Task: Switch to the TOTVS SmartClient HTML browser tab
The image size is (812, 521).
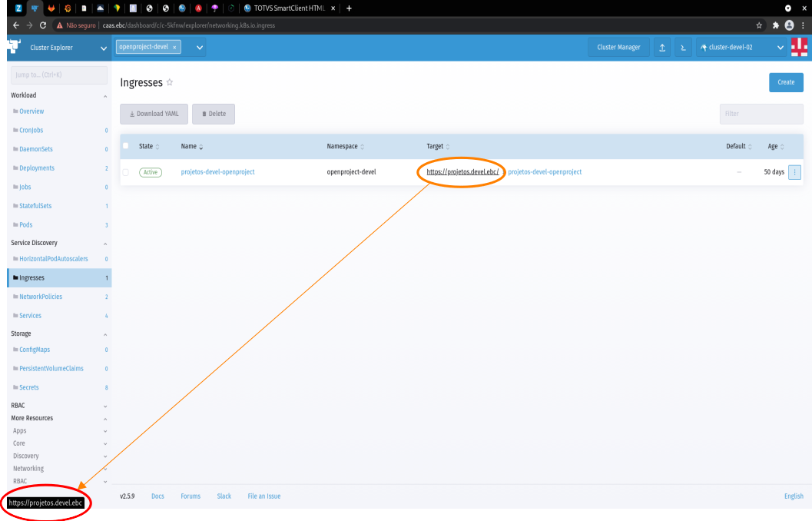Action: [x=288, y=8]
